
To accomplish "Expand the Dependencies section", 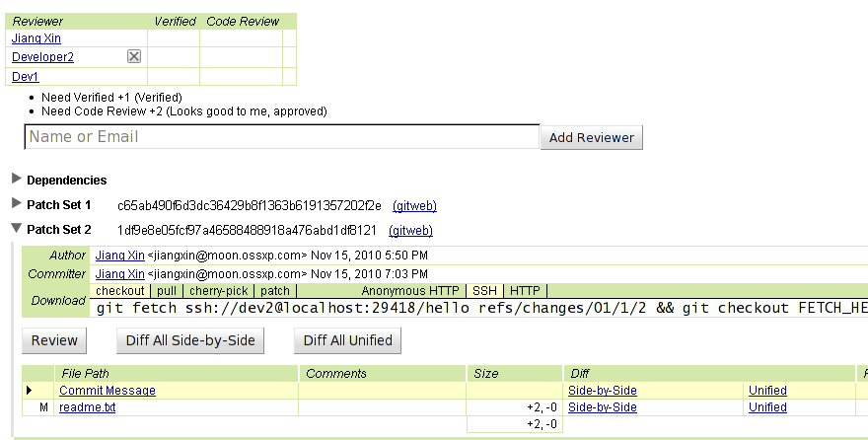I will click(17, 179).
